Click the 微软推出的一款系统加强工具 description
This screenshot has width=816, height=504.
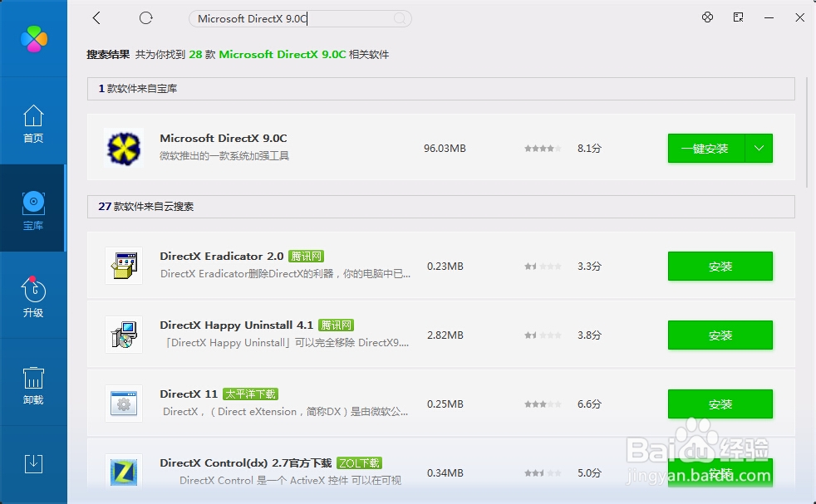point(224,156)
